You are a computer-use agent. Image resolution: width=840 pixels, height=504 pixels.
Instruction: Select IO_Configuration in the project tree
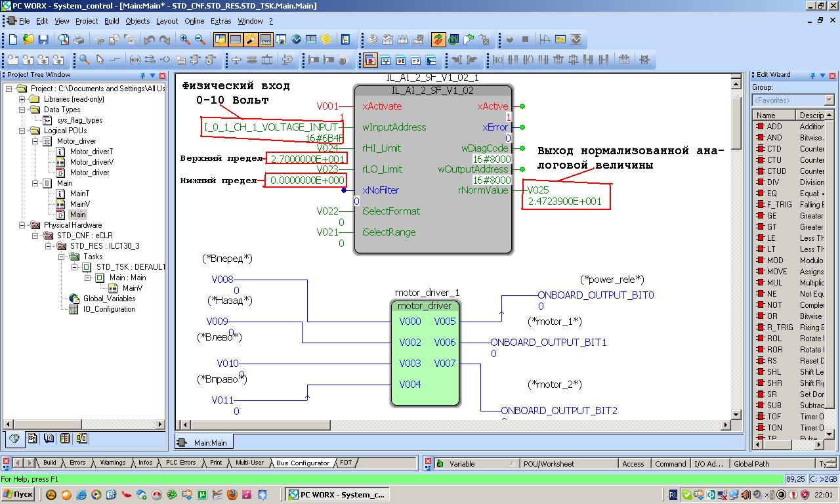click(x=109, y=309)
